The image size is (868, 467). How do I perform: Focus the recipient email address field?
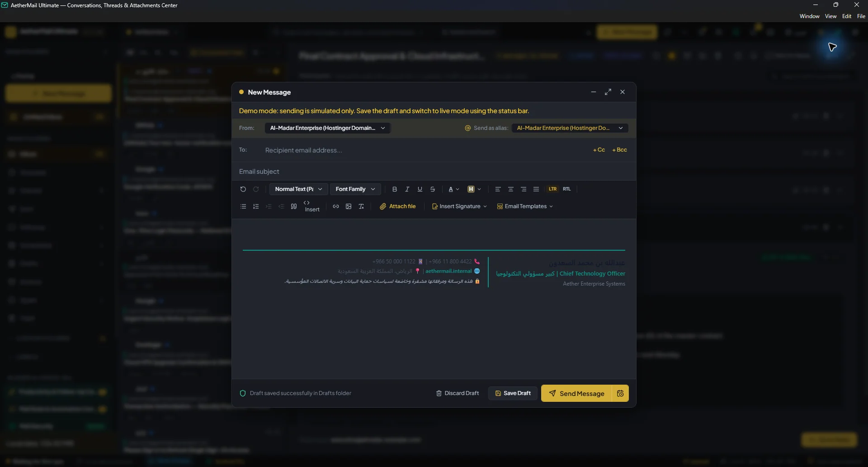tap(425, 150)
